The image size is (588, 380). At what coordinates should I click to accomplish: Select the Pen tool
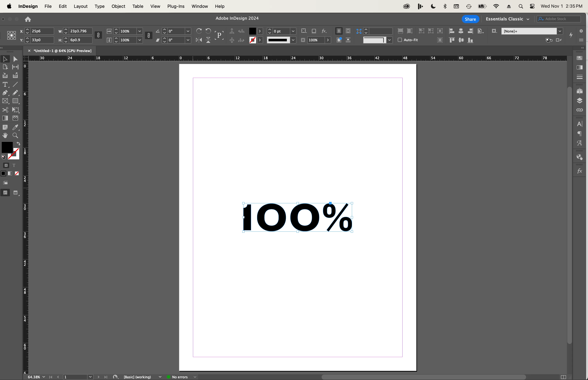(5, 93)
